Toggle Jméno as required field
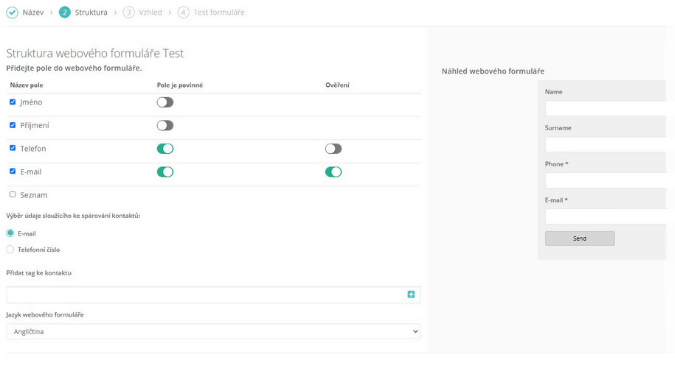The height and width of the screenshot is (385, 675). (165, 102)
